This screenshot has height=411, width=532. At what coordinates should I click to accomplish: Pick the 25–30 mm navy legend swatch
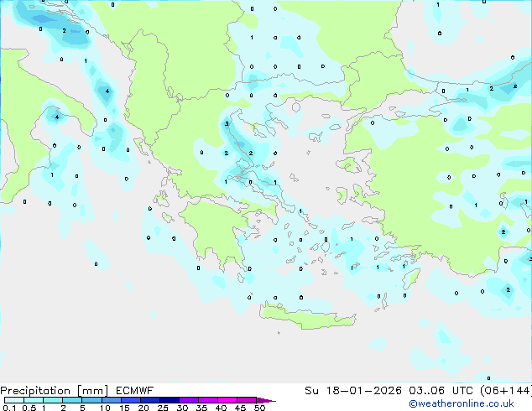point(170,400)
